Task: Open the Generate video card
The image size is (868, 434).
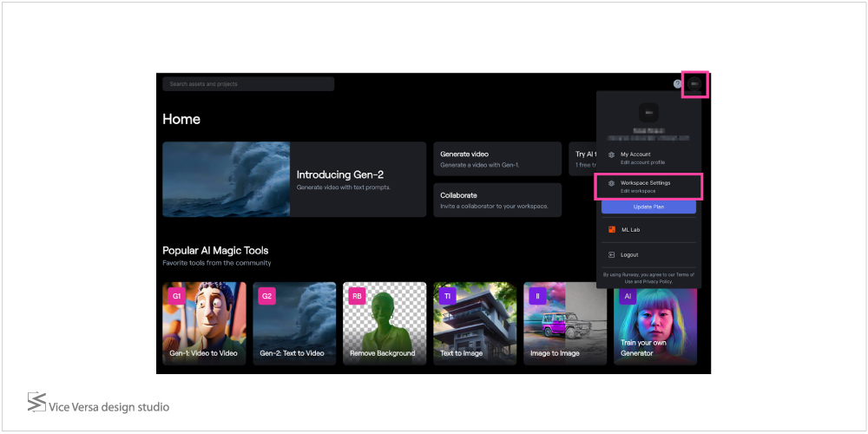Action: 497,159
